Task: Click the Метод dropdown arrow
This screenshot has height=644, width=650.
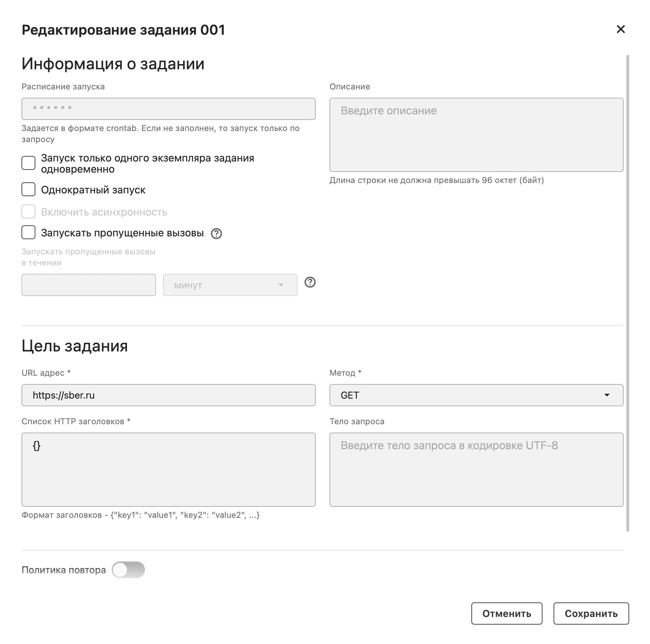Action: [x=607, y=395]
